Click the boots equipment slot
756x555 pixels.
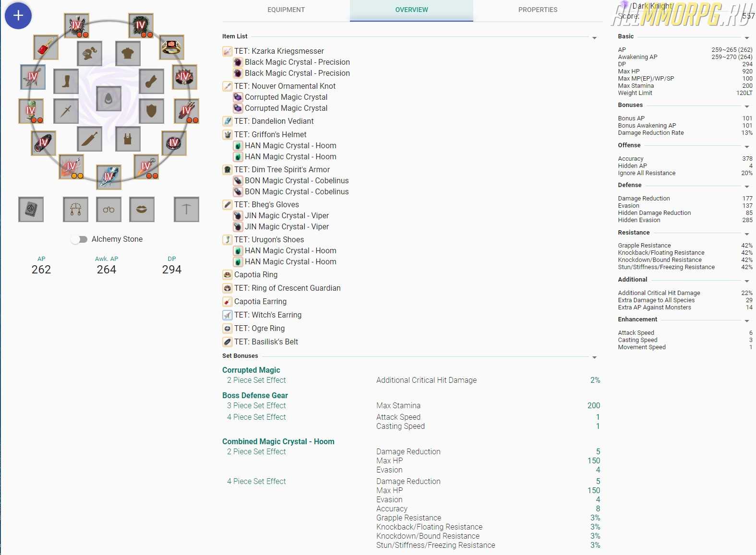tap(66, 82)
